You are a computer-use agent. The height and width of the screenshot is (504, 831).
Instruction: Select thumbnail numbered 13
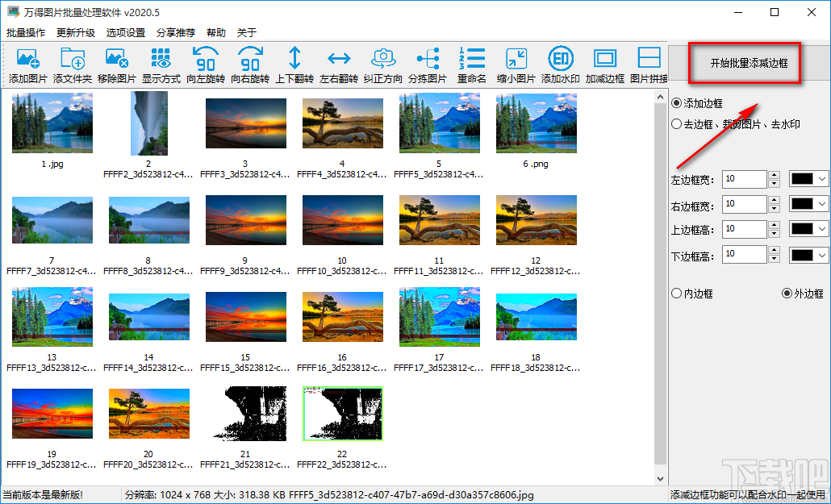pos(52,317)
